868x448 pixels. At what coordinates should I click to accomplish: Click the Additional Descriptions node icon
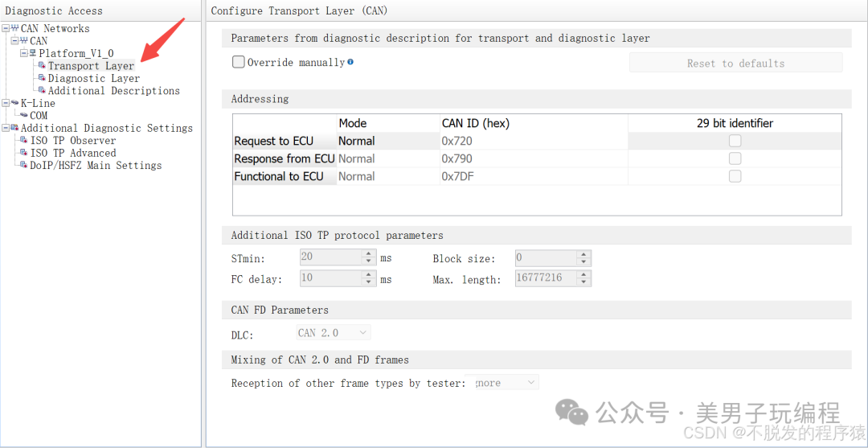click(42, 91)
